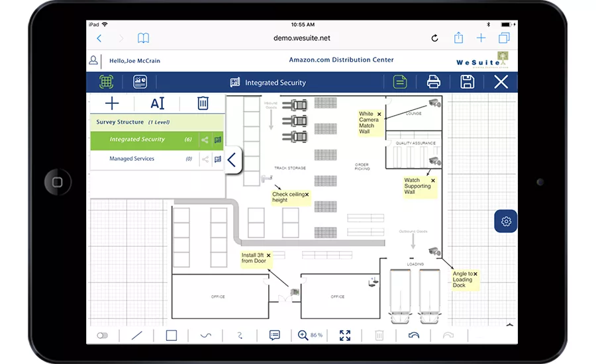This screenshot has width=596, height=364.
Task: Save the survey drawing
Action: (467, 81)
